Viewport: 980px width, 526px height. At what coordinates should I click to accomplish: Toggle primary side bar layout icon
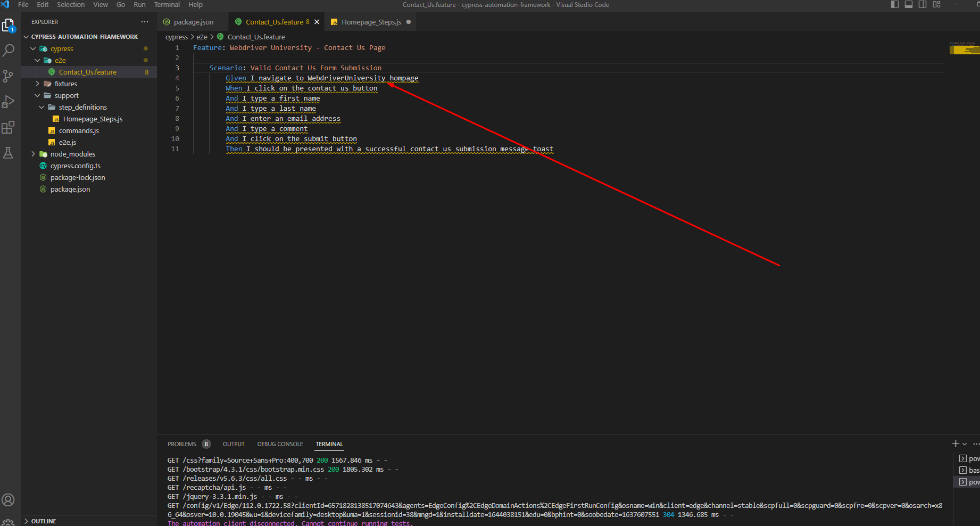pyautogui.click(x=895, y=4)
